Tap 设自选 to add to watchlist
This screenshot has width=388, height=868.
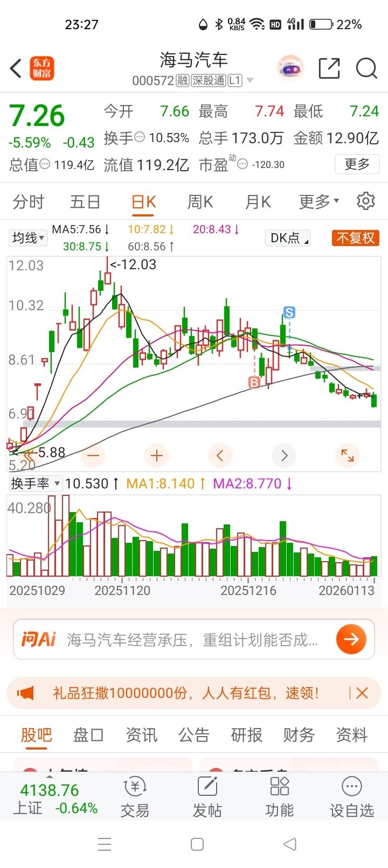pyautogui.click(x=352, y=797)
